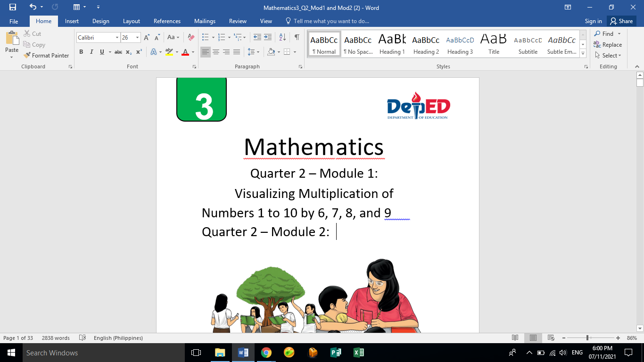Decrease paragraph indent
644x362 pixels.
pyautogui.click(x=257, y=37)
